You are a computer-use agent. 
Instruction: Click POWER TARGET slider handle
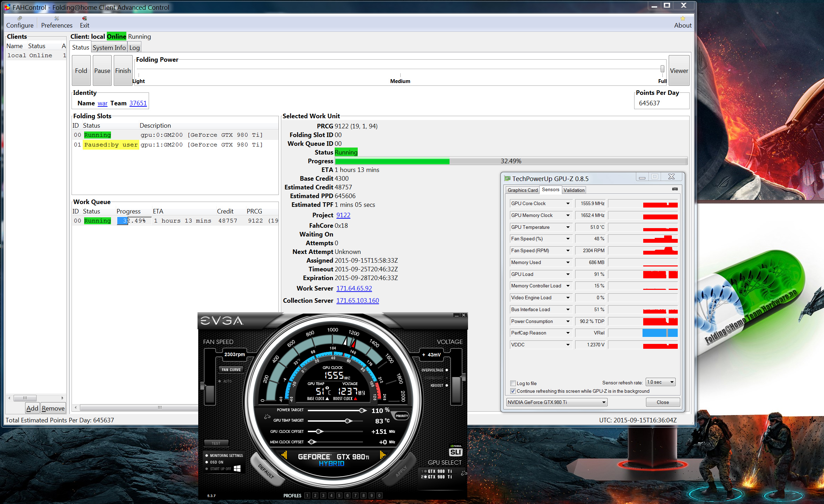(362, 411)
